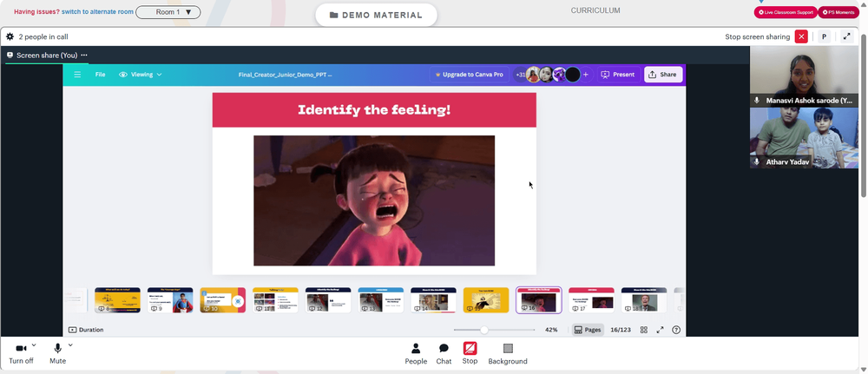Expand the Viewing mode dropdown
868x374 pixels.
click(141, 74)
